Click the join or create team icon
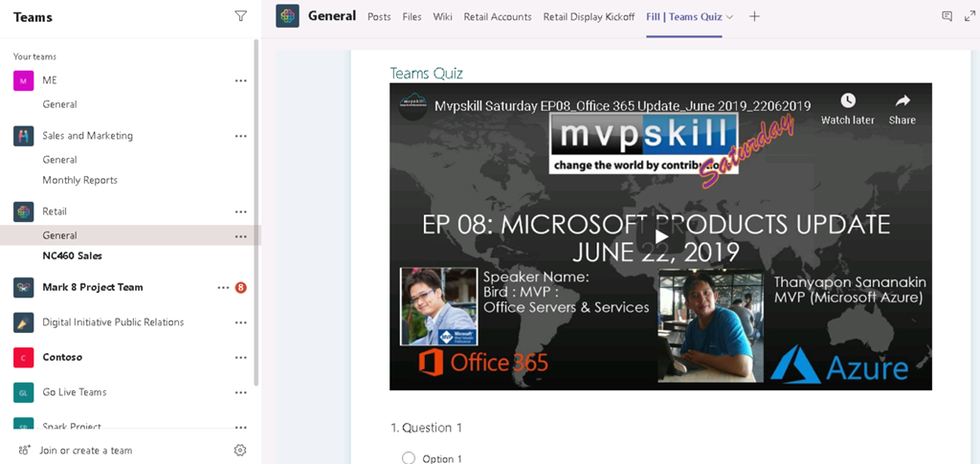The height and width of the screenshot is (464, 980). tap(24, 451)
